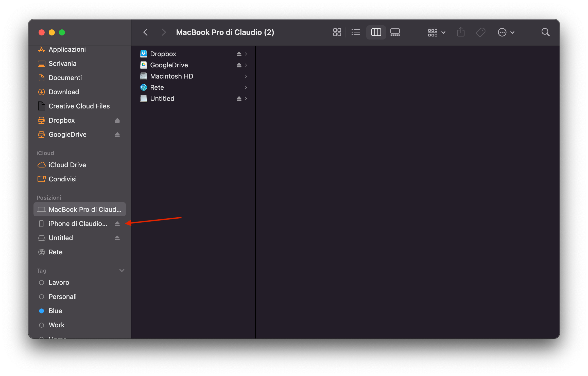Open Macintosh HD in the column
588x376 pixels.
[171, 76]
